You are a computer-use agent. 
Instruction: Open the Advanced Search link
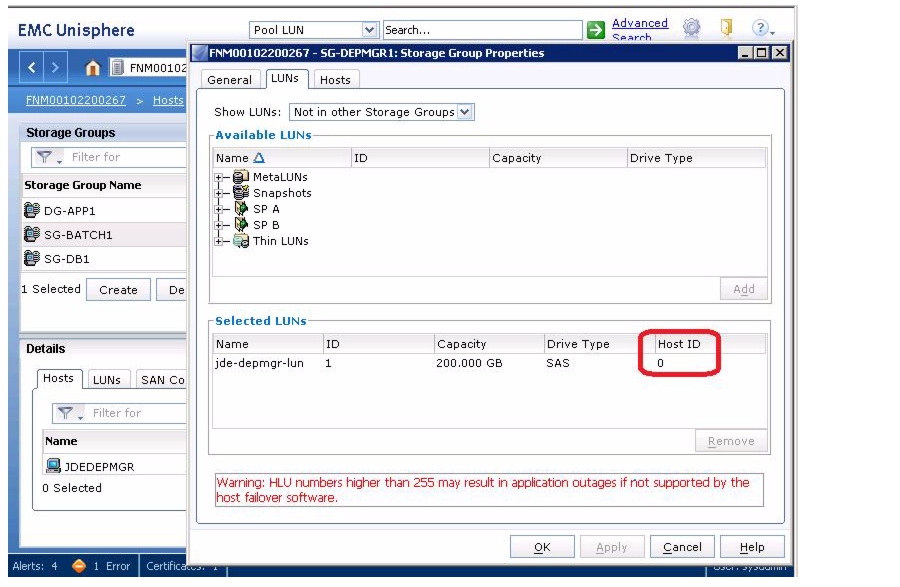[639, 29]
